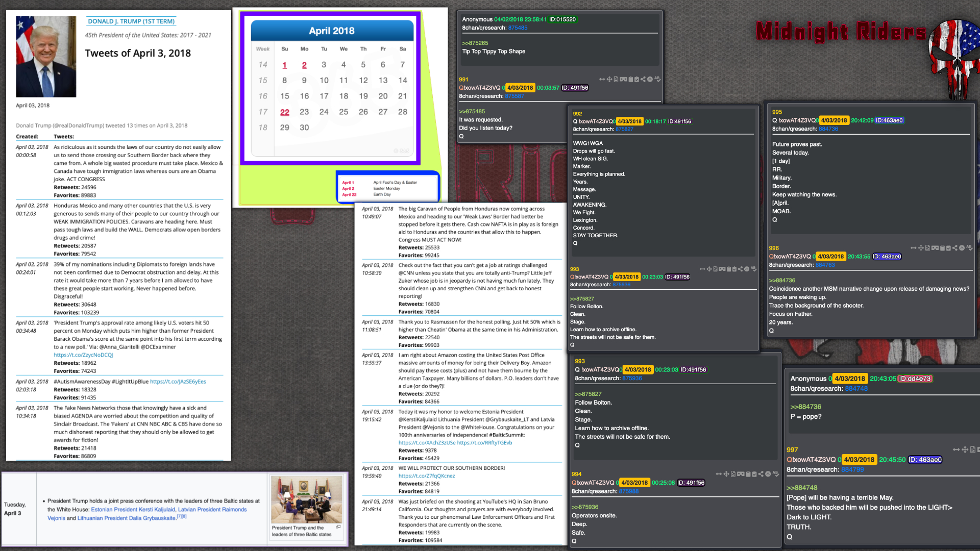Screen dimensions: 980x551
Task: Click the horizontal arrows icon on post 997
Action: (956, 449)
